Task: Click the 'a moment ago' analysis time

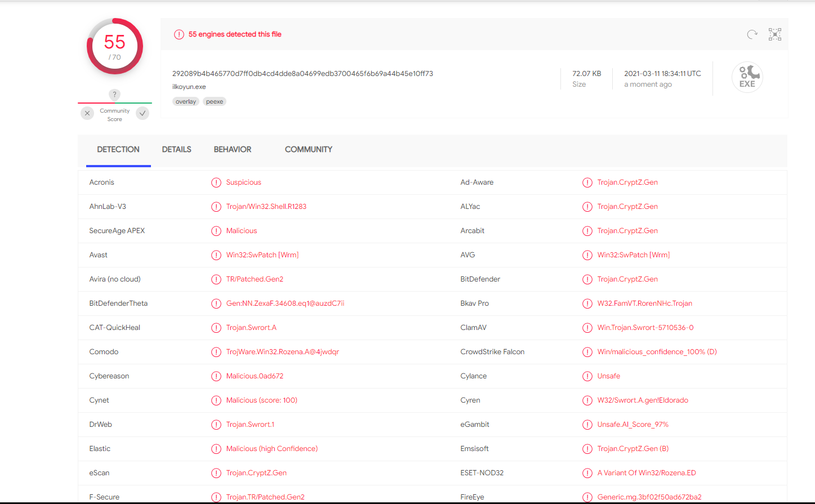Action: coord(648,84)
